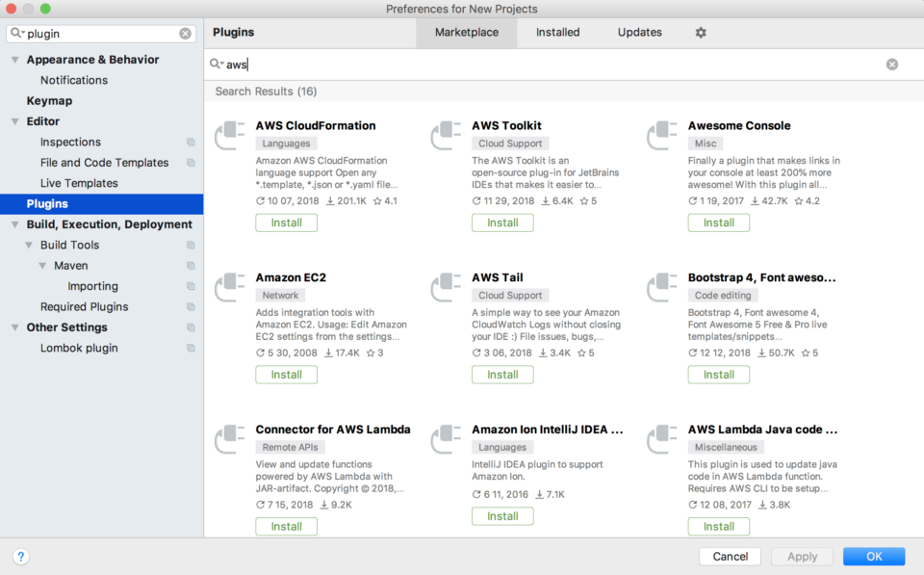Collapse the Appearance & Behavior section
The width and height of the screenshot is (924, 575).
tap(15, 60)
